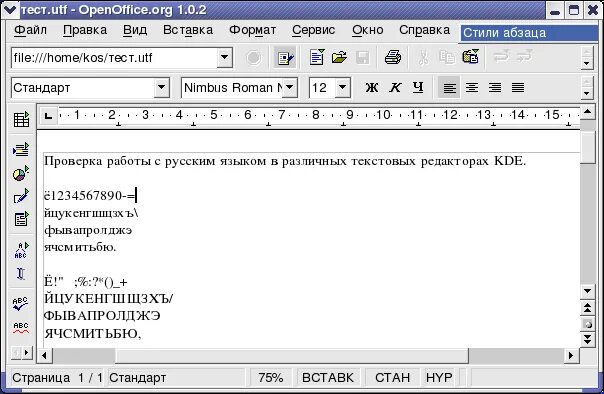This screenshot has width=604, height=394.
Task: Open the Вставка menu
Action: [x=188, y=30]
